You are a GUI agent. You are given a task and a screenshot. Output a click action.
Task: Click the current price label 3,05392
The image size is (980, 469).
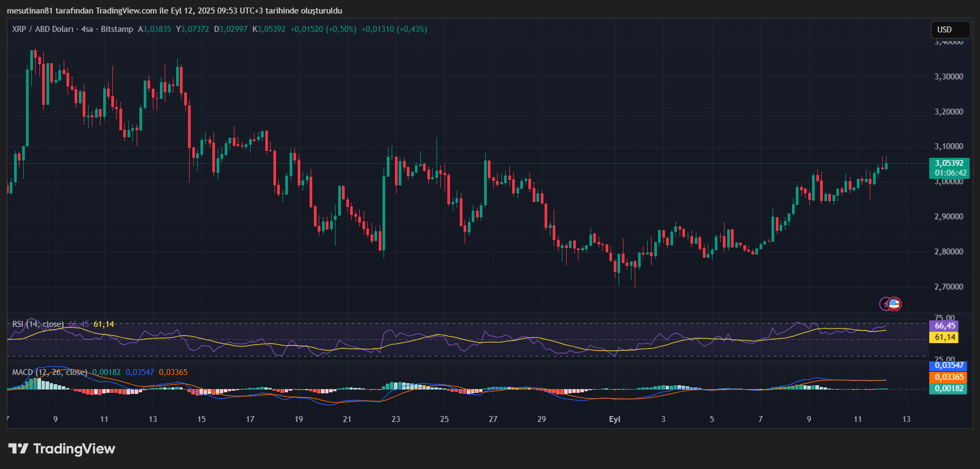[949, 163]
